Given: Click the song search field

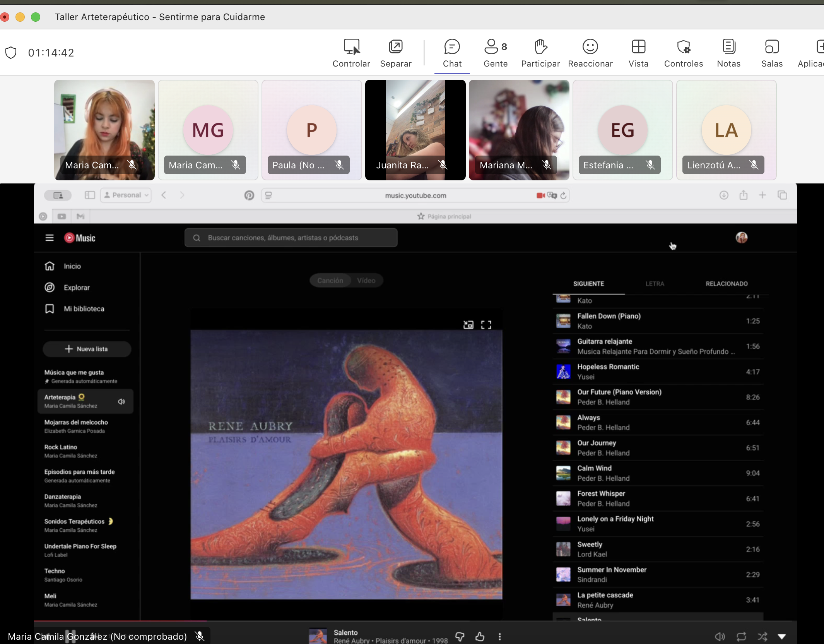Looking at the screenshot, I should (291, 238).
